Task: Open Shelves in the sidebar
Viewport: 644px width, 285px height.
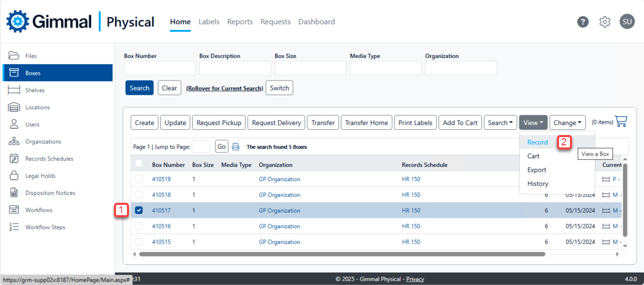Action: [x=35, y=90]
